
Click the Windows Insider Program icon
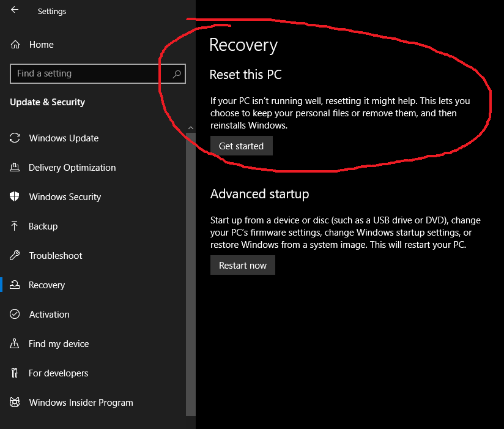point(15,402)
